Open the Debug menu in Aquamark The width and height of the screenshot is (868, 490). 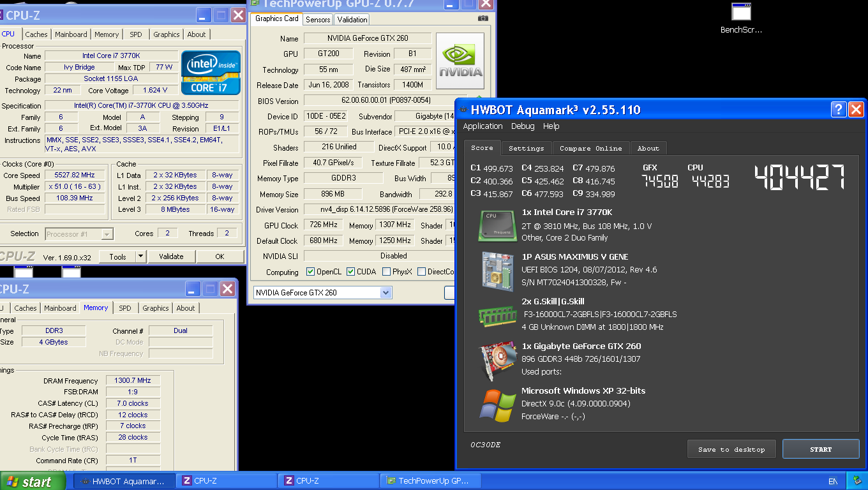[x=523, y=126]
